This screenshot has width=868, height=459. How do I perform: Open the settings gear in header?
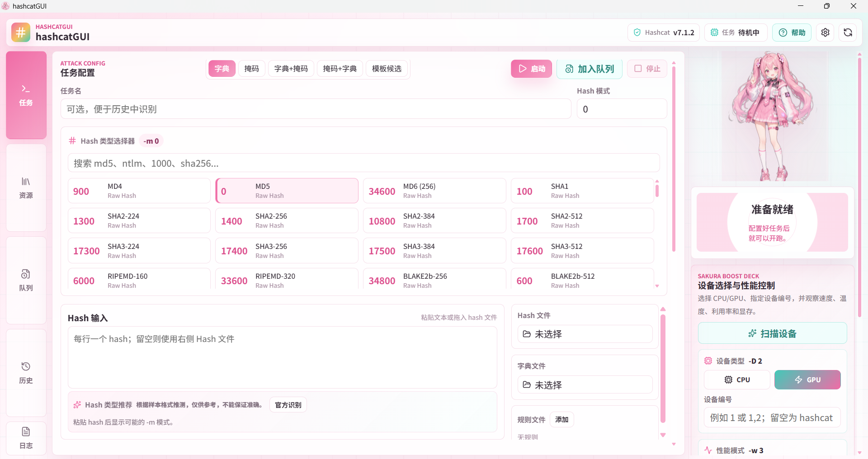(825, 33)
